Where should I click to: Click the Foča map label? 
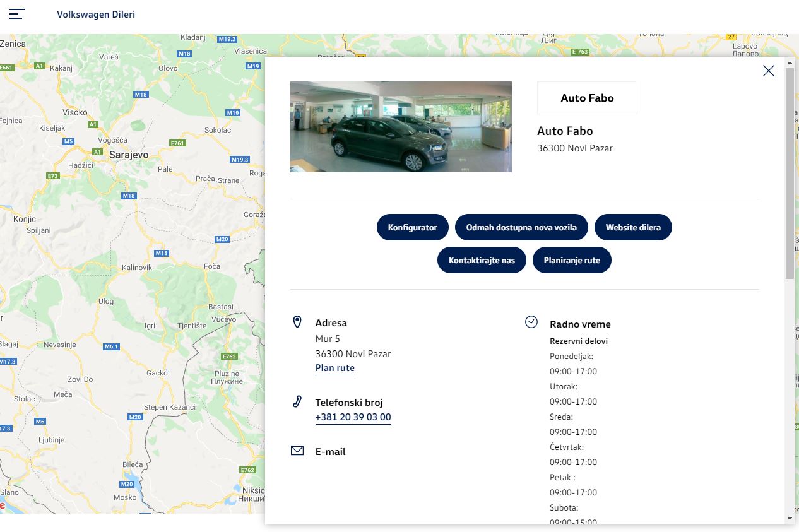[x=212, y=266]
